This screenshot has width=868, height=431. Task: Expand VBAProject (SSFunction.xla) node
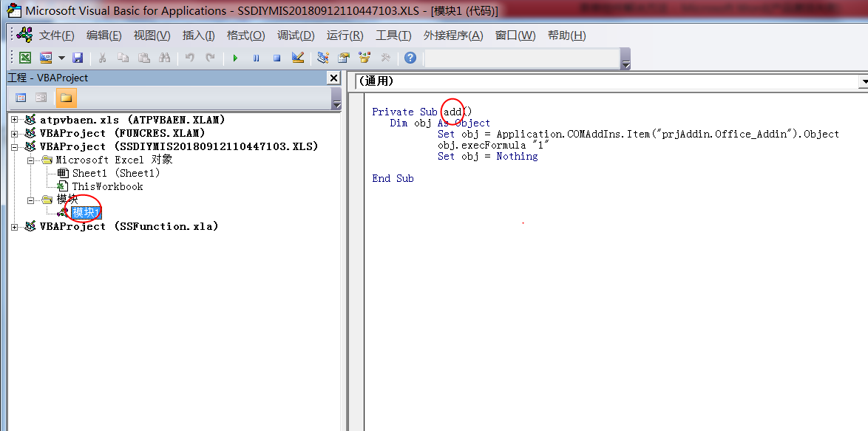click(x=14, y=226)
